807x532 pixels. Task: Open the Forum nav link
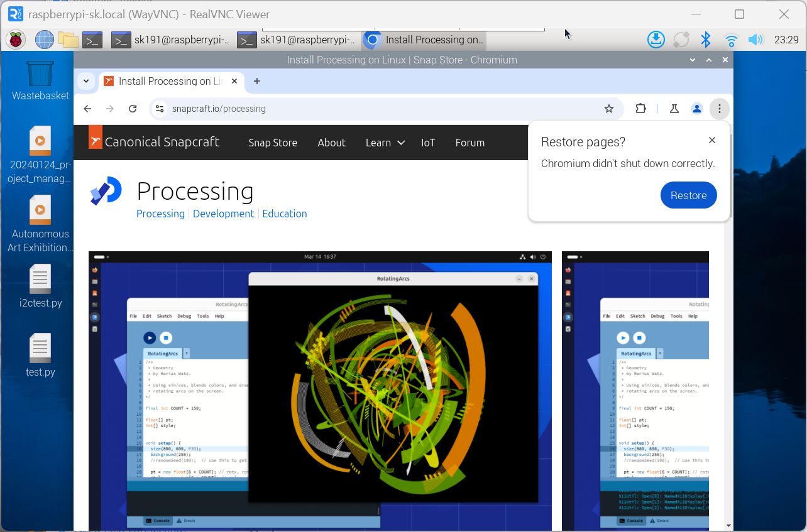469,143
